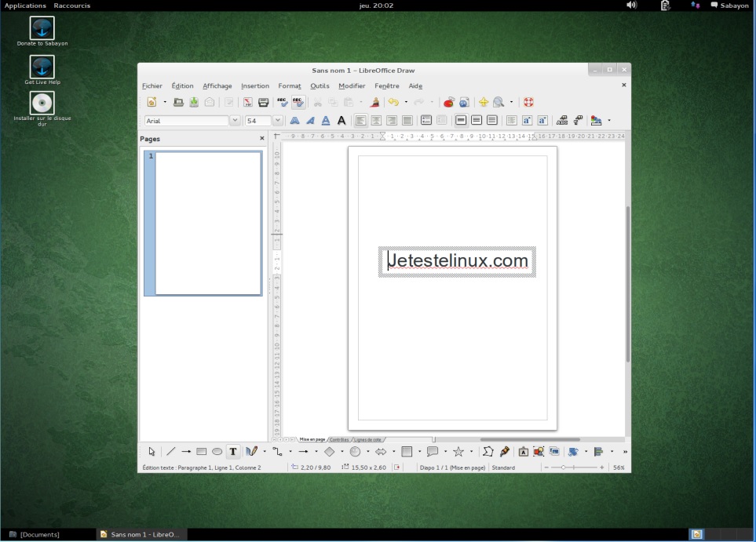
Task: Select the Ellipse shape tool
Action: click(217, 452)
